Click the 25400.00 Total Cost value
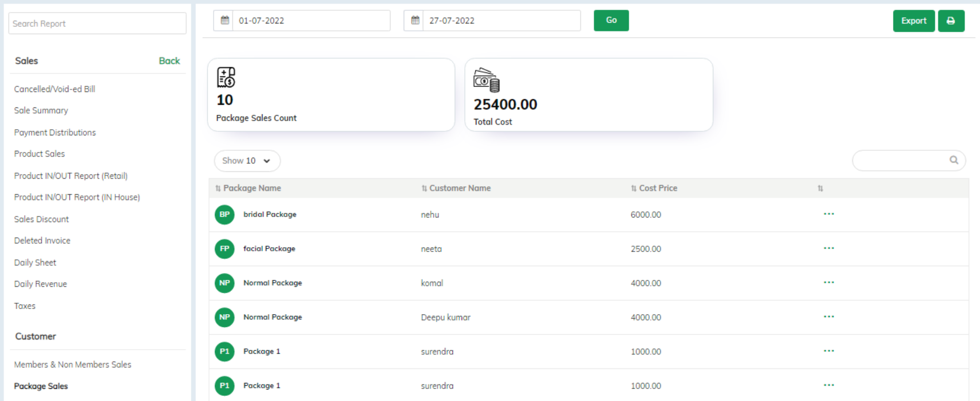Viewport: 980px width, 401px height. tap(505, 105)
